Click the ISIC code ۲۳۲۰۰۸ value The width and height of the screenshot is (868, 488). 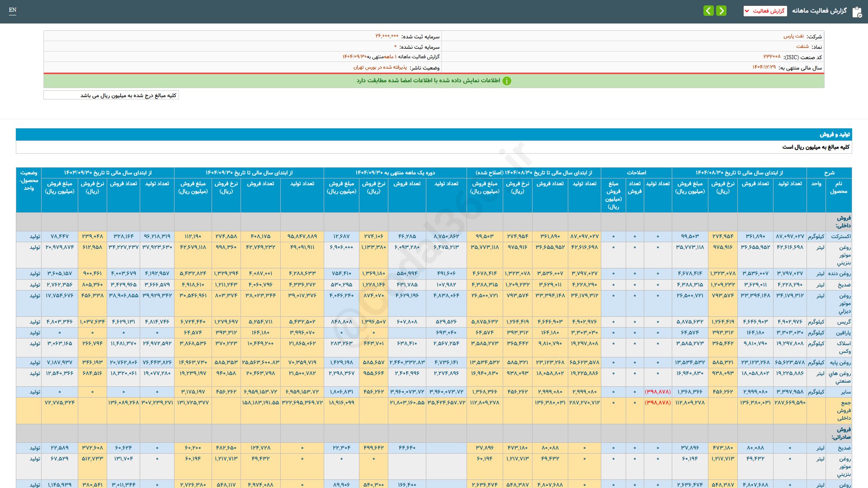coord(772,57)
